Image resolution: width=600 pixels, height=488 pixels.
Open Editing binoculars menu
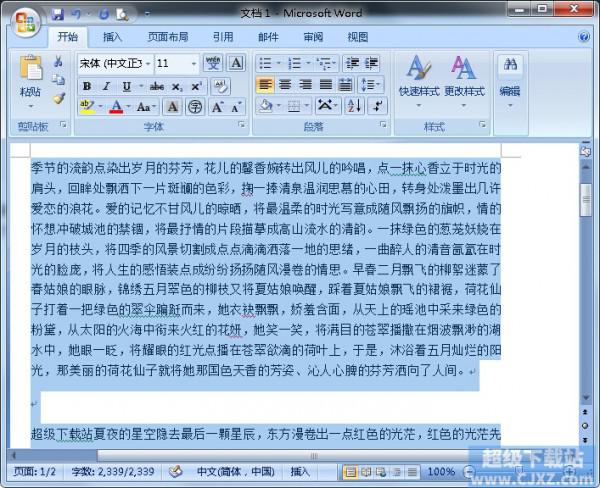click(x=510, y=81)
